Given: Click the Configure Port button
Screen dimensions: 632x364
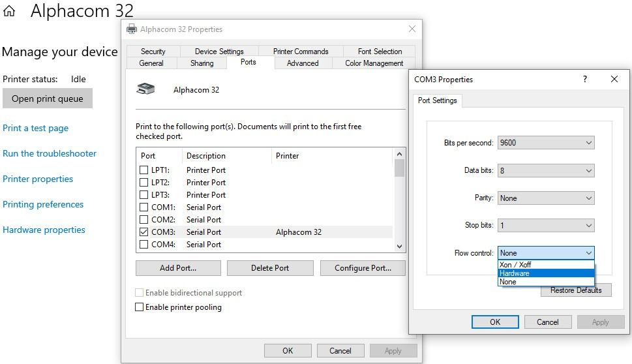Looking at the screenshot, I should pos(363,268).
